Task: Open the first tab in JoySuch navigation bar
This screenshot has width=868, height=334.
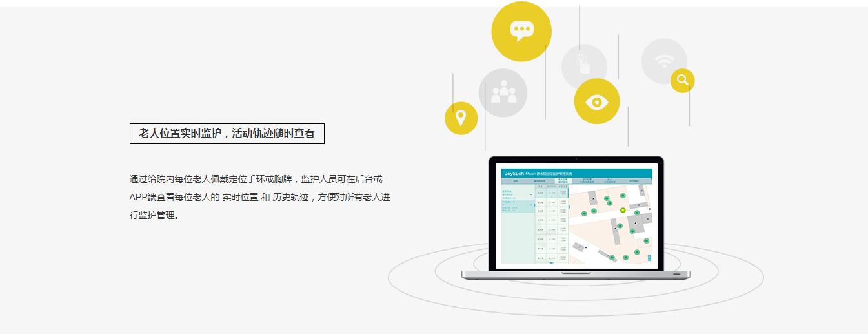Action: pyautogui.click(x=516, y=182)
